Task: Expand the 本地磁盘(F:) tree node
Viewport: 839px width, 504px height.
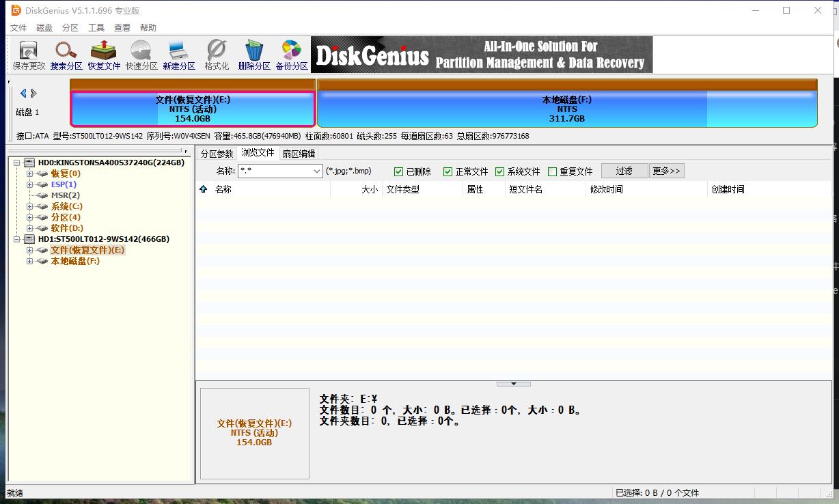Action: pos(30,261)
